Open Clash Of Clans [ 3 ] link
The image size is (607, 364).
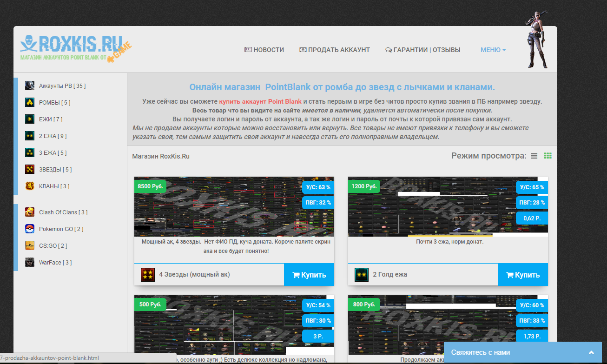coord(63,212)
